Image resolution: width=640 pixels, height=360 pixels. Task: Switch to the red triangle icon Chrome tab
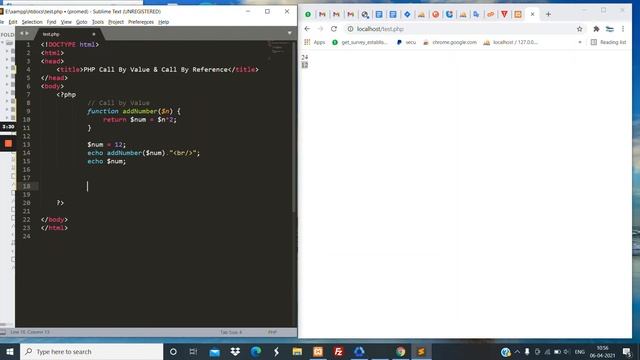tap(504, 14)
